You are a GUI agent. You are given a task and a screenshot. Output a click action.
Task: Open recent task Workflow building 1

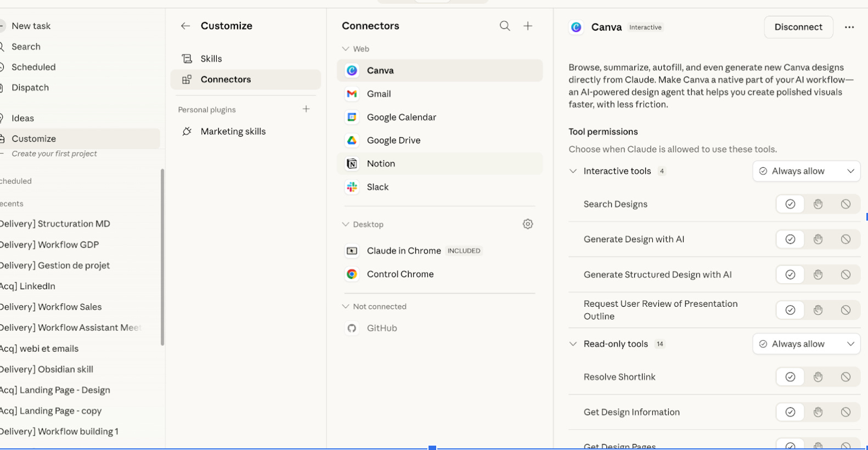click(59, 431)
